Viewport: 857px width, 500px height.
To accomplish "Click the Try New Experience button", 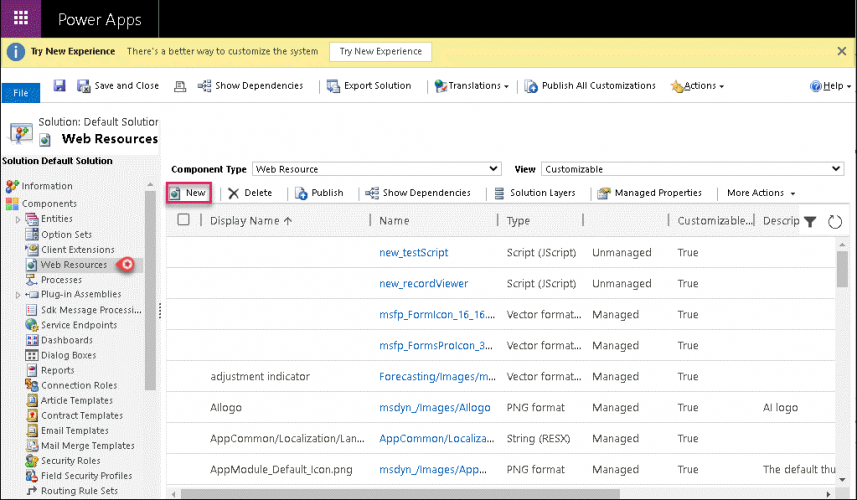I will click(380, 51).
